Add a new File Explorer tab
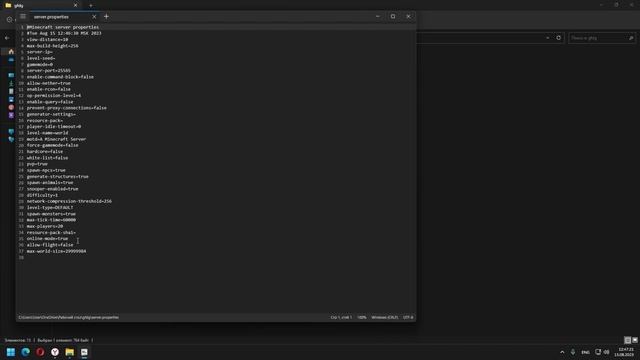The height and width of the screenshot is (360, 640). pos(91,5)
